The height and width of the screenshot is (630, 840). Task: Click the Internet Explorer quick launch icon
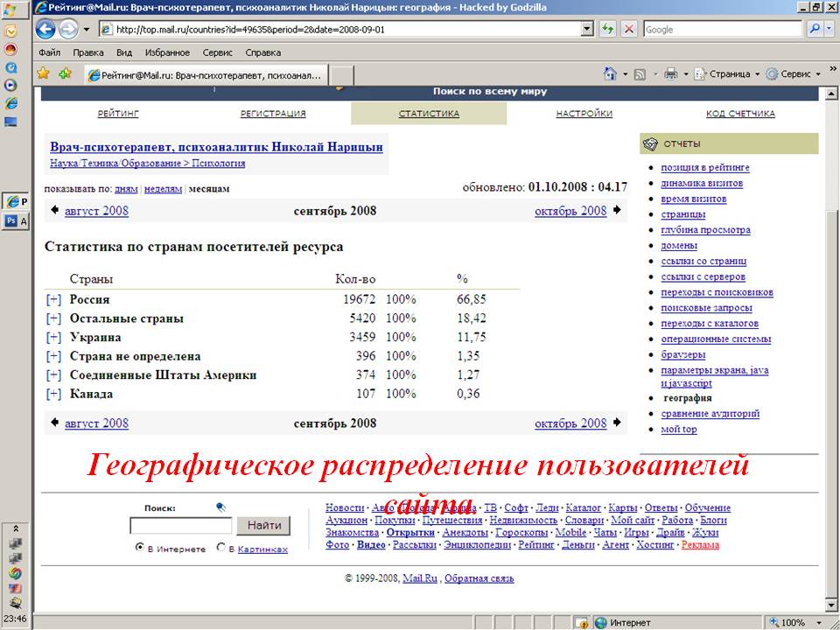[10, 103]
